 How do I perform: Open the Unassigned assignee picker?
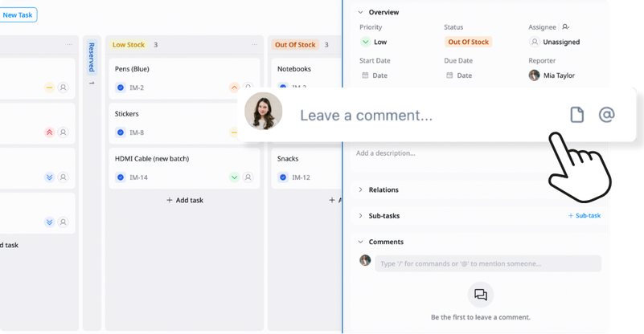(555, 42)
